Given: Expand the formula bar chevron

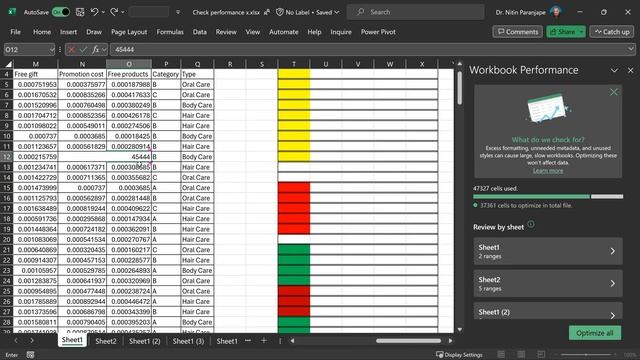Looking at the screenshot, I should pos(631,49).
